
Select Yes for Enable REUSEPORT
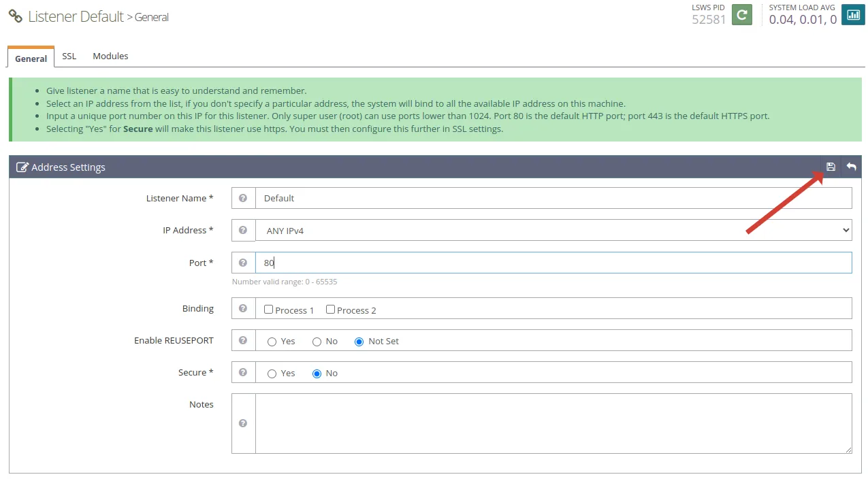[x=272, y=342]
